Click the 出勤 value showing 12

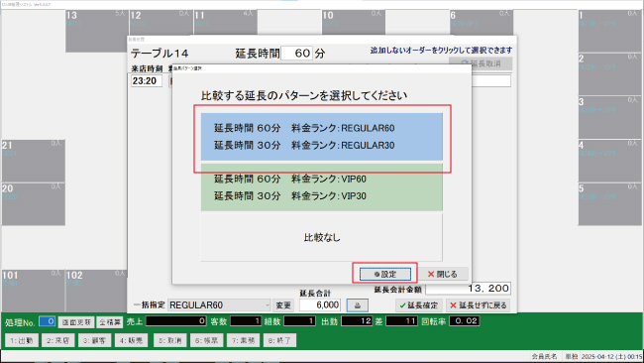pyautogui.click(x=357, y=321)
